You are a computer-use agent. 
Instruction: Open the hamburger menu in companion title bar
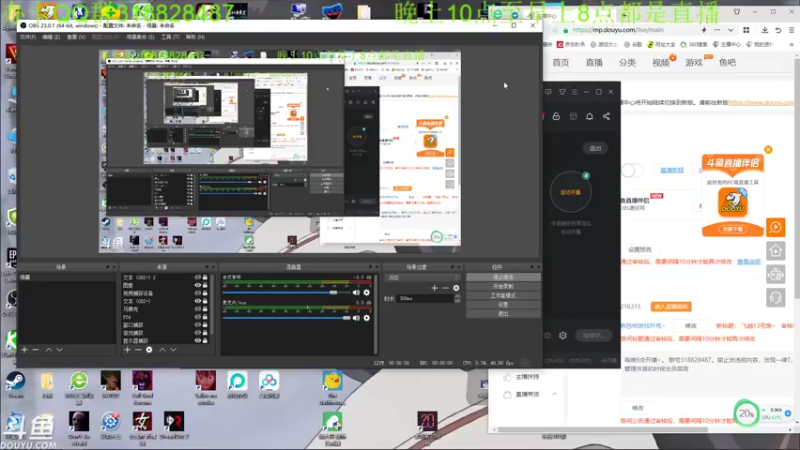(574, 92)
